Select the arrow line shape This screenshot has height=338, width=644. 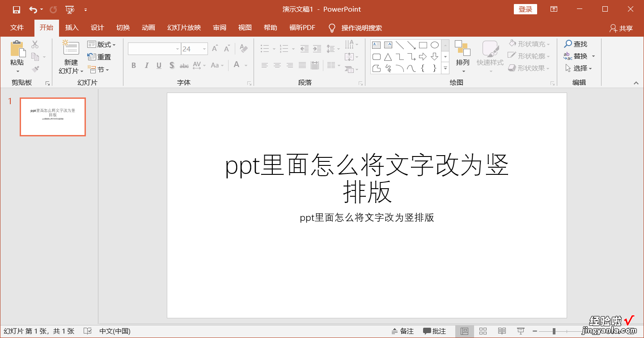tap(411, 45)
